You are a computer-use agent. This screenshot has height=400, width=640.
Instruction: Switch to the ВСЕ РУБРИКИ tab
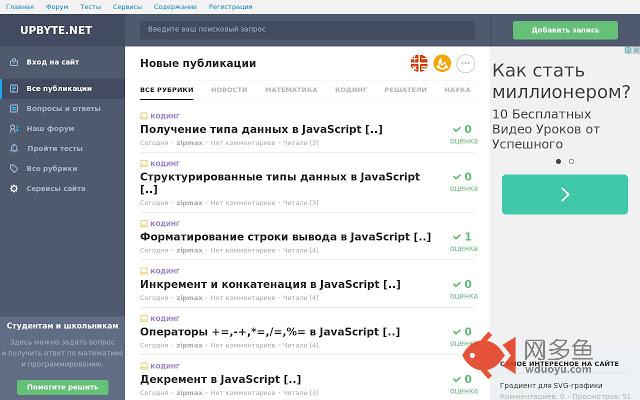(x=167, y=89)
